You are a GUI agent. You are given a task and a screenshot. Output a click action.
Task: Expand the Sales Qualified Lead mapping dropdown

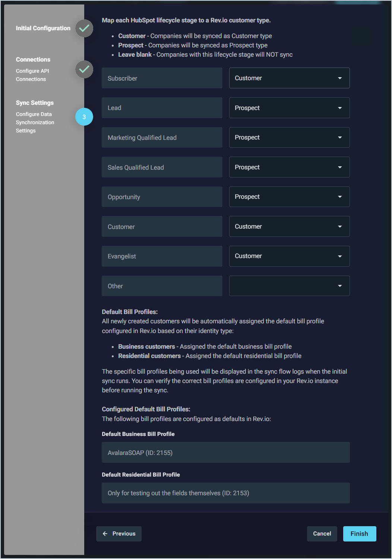click(289, 167)
